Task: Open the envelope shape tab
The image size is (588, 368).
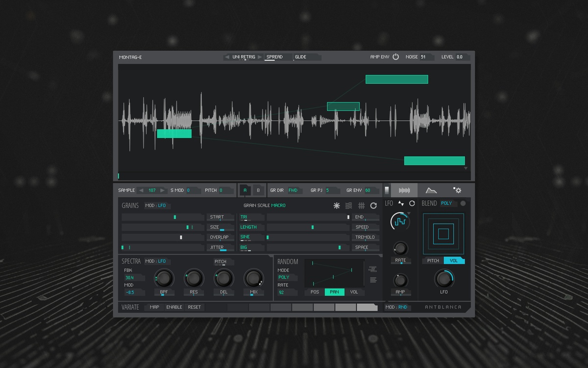Action: 431,190
